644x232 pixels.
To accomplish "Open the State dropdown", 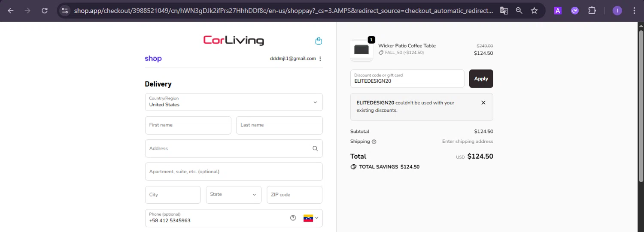I will coord(234,195).
